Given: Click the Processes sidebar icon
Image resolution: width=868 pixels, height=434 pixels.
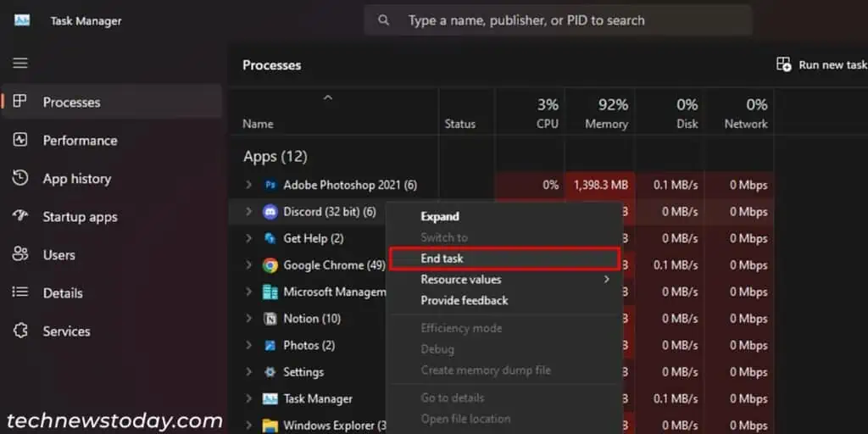Looking at the screenshot, I should (20, 102).
